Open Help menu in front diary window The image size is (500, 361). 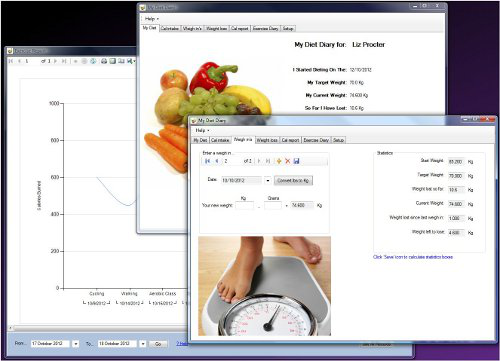(202, 130)
